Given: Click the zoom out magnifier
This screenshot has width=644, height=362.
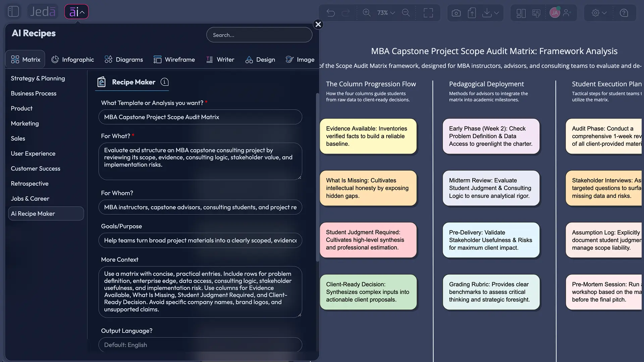Looking at the screenshot, I should (406, 13).
